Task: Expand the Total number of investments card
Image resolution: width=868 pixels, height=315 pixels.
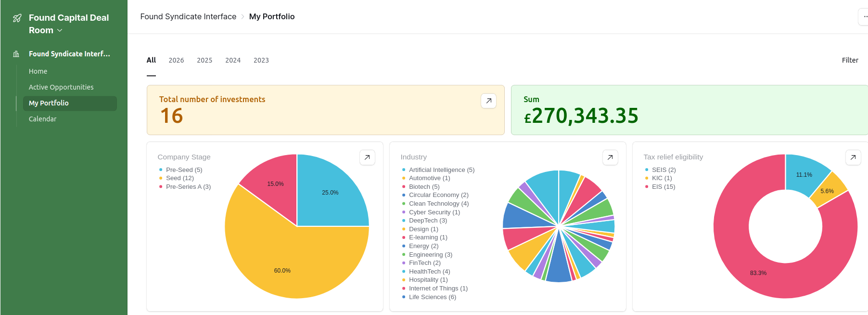Action: tap(488, 101)
